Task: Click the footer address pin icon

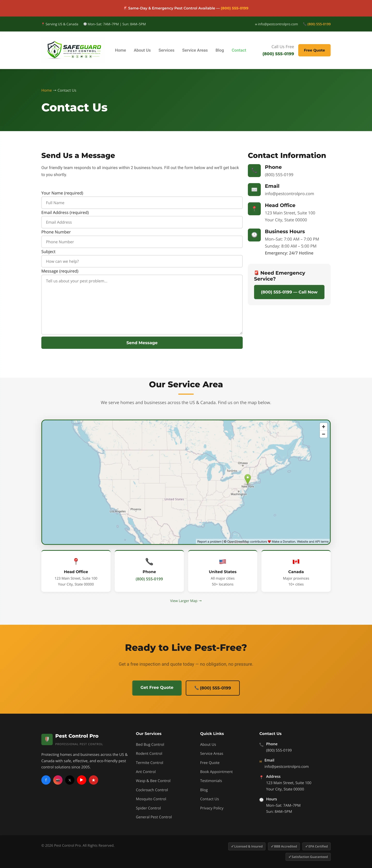Action: (261, 777)
